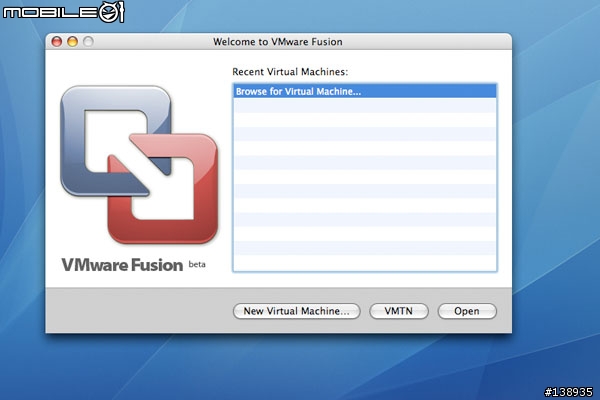
Task: Select the Browse for Virtual Machine... row
Action: point(365,91)
